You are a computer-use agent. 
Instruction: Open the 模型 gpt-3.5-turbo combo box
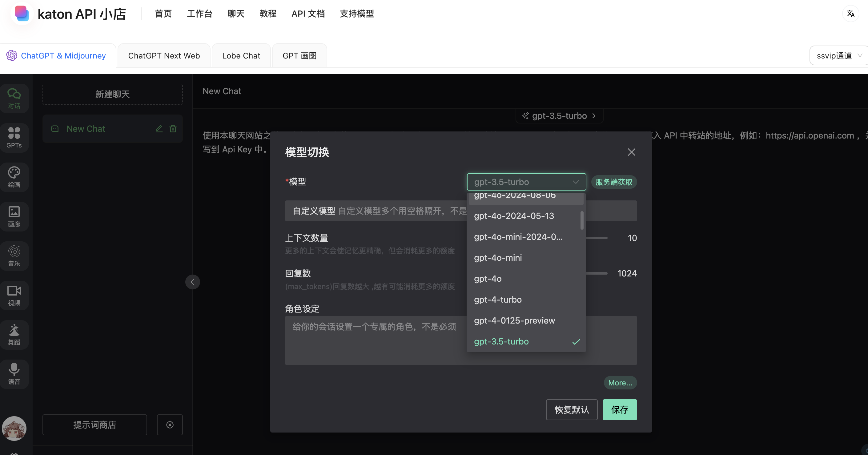pyautogui.click(x=526, y=182)
